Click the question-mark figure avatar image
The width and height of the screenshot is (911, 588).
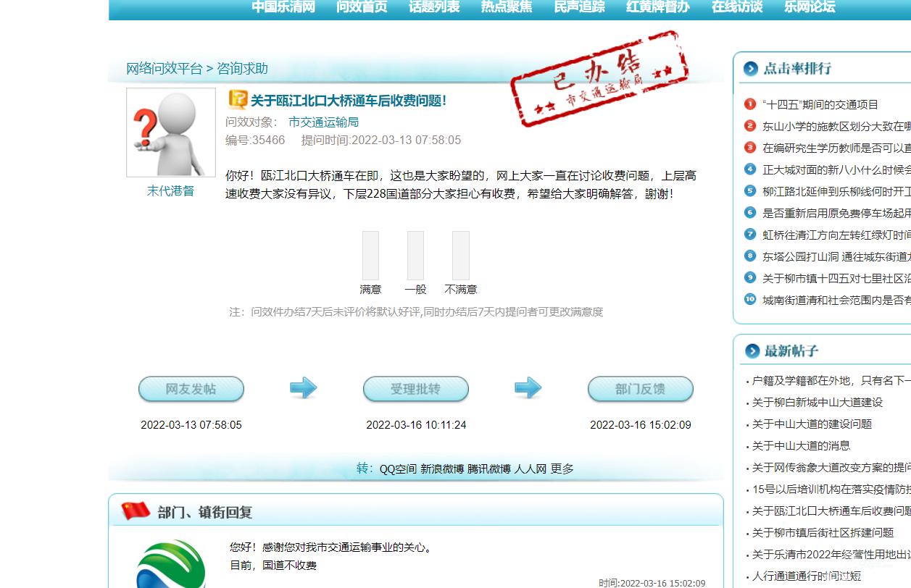171,133
